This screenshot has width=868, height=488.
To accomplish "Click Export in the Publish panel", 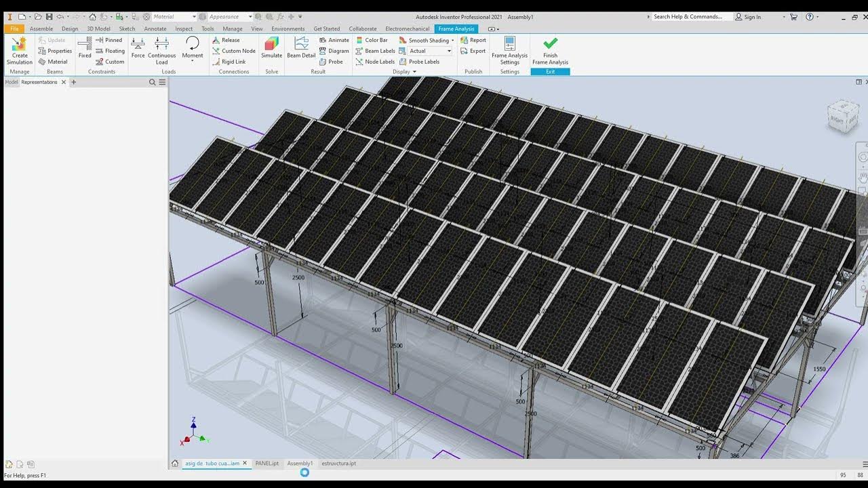I will 473,50.
